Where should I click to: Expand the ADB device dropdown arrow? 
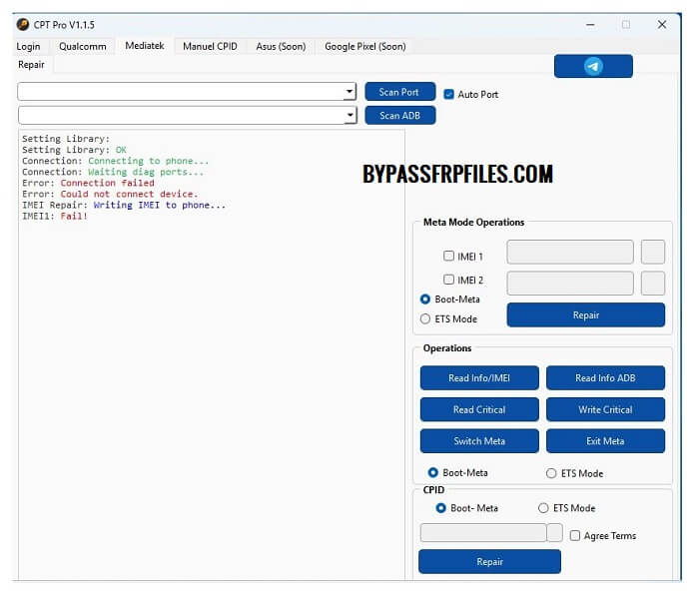(350, 115)
